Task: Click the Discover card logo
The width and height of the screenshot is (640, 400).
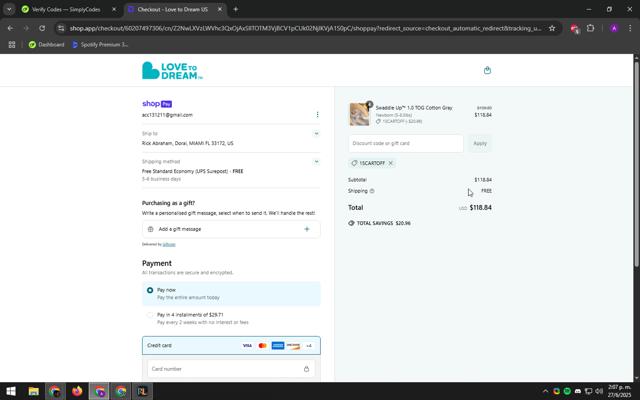Action: [x=293, y=346]
